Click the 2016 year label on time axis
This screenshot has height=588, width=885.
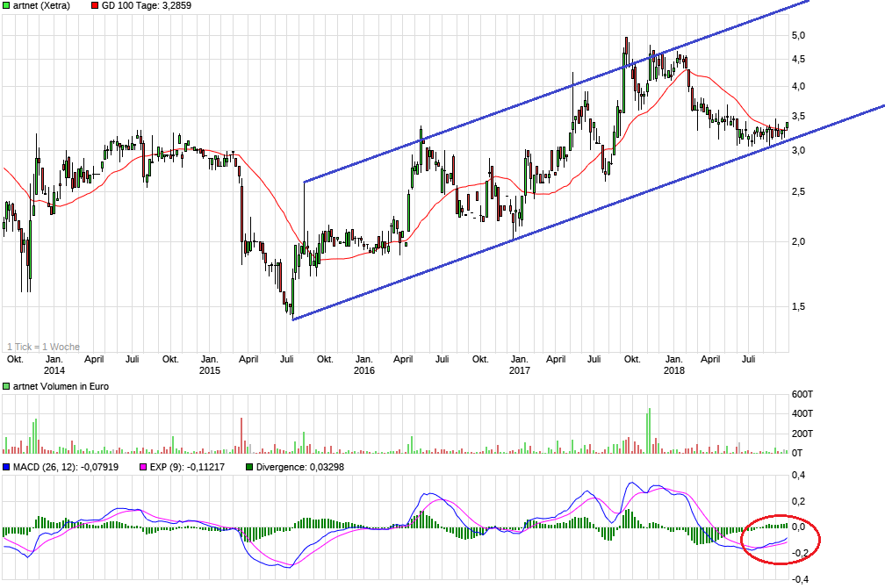click(x=363, y=370)
